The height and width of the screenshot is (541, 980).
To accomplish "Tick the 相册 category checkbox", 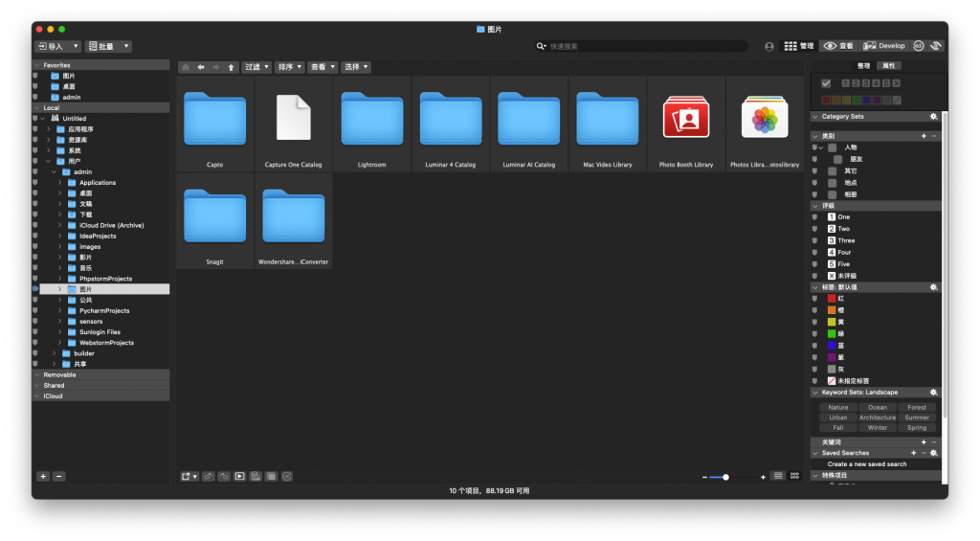I will [x=833, y=194].
